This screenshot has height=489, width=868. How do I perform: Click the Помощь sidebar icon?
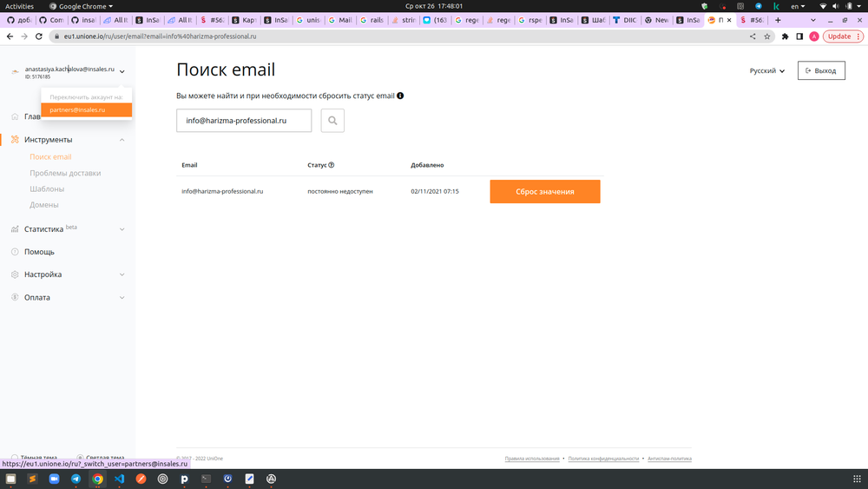15,251
